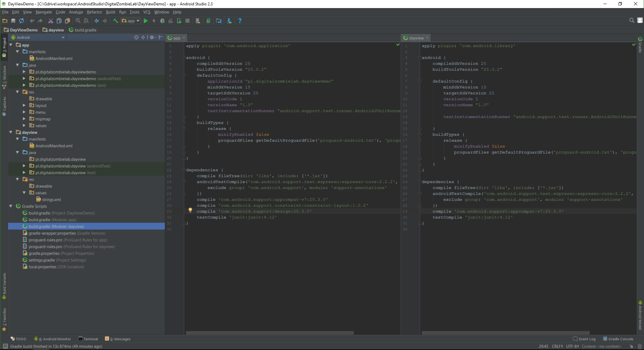Click the intention lightbulb on line 29
The image size is (644, 350).
pyautogui.click(x=190, y=210)
